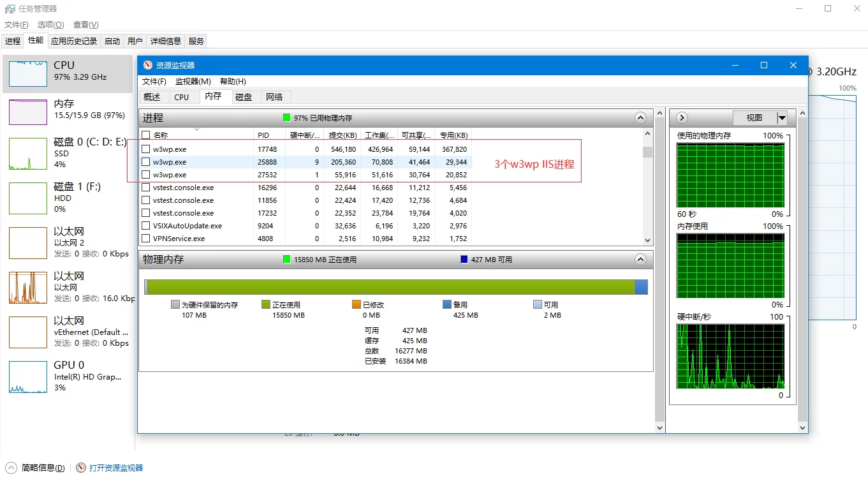Select the Ethernet item receiving 16.0 Kbps

click(x=68, y=287)
